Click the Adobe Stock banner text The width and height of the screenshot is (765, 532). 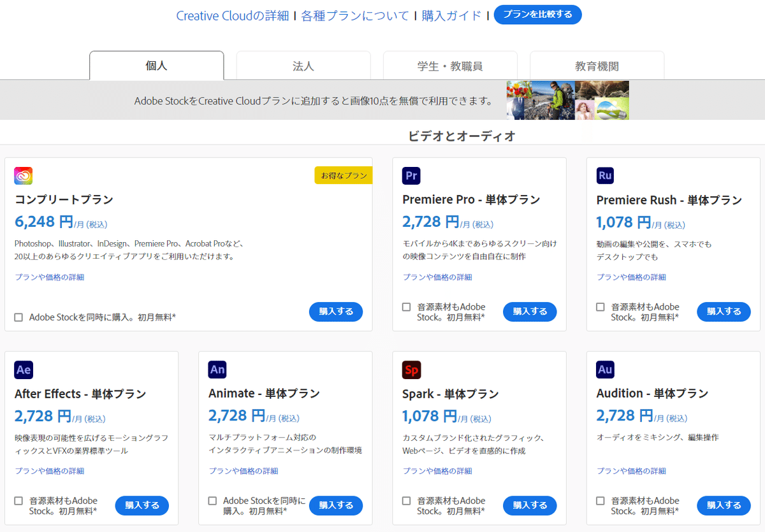(313, 101)
